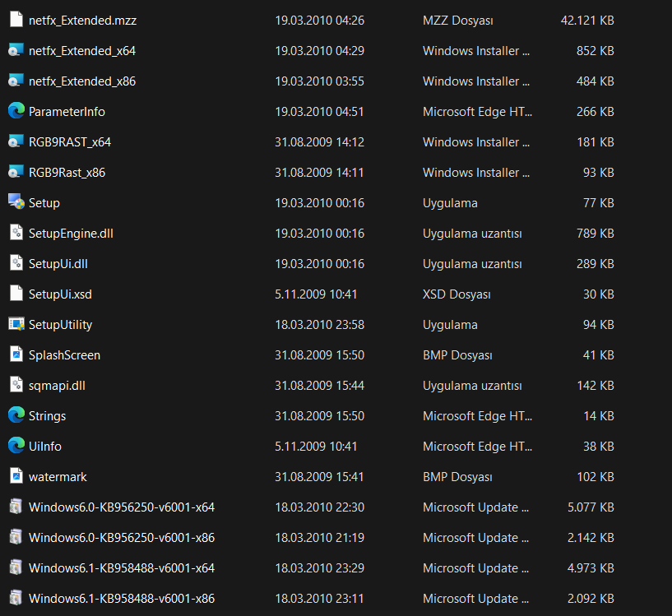Click the sqmapi.dll file name

tap(58, 385)
